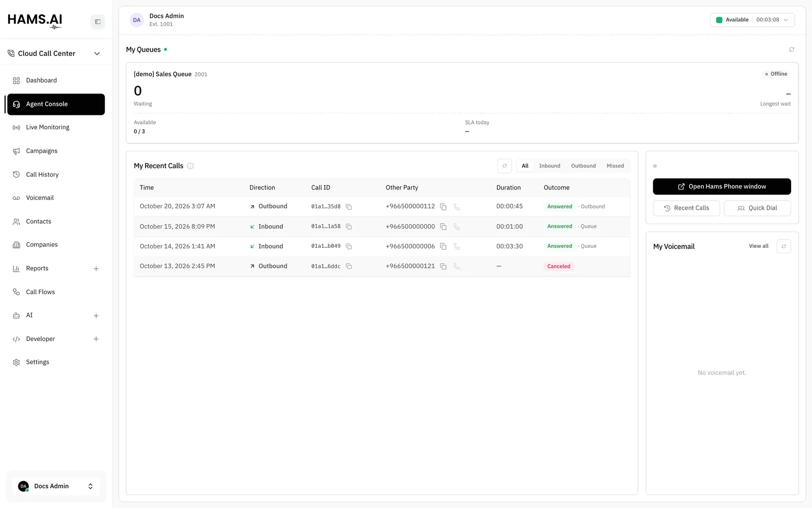Call back +966500000000 using phone icon
This screenshot has height=508, width=812.
pos(457,227)
